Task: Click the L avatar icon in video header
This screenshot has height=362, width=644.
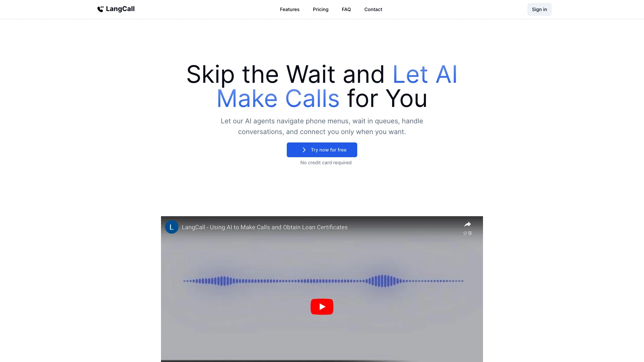Action: coord(172,227)
